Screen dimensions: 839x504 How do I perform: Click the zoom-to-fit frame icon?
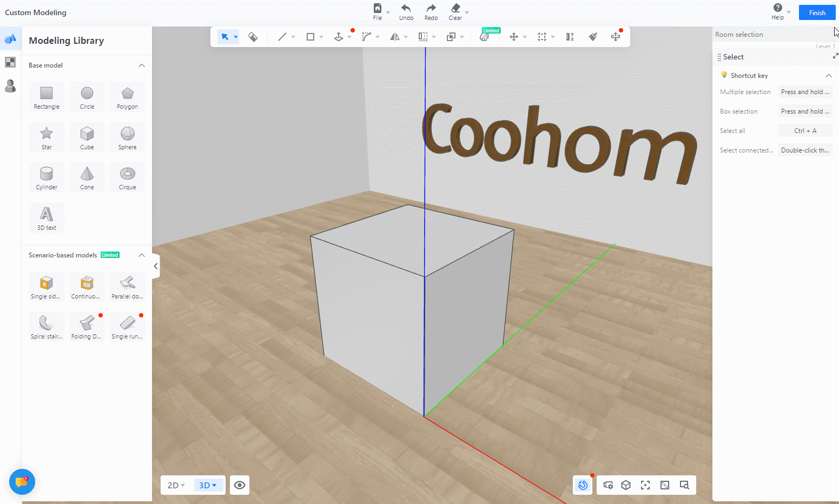665,485
